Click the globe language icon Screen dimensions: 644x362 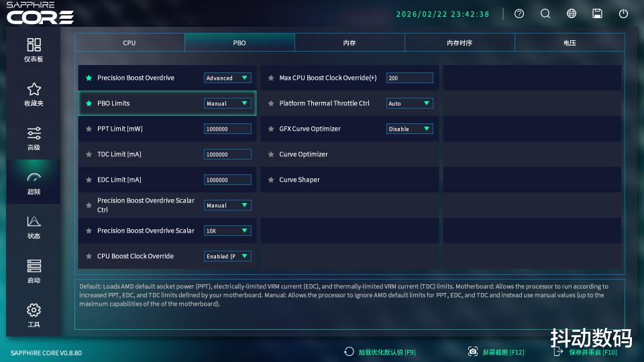pyautogui.click(x=572, y=13)
